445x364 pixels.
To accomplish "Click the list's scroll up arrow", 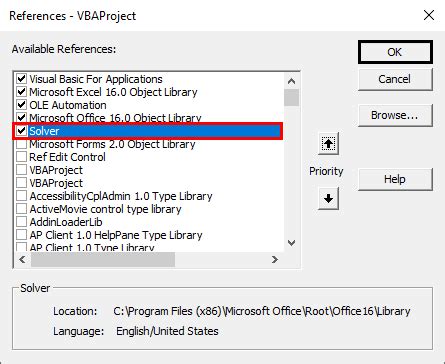I will coord(292,81).
